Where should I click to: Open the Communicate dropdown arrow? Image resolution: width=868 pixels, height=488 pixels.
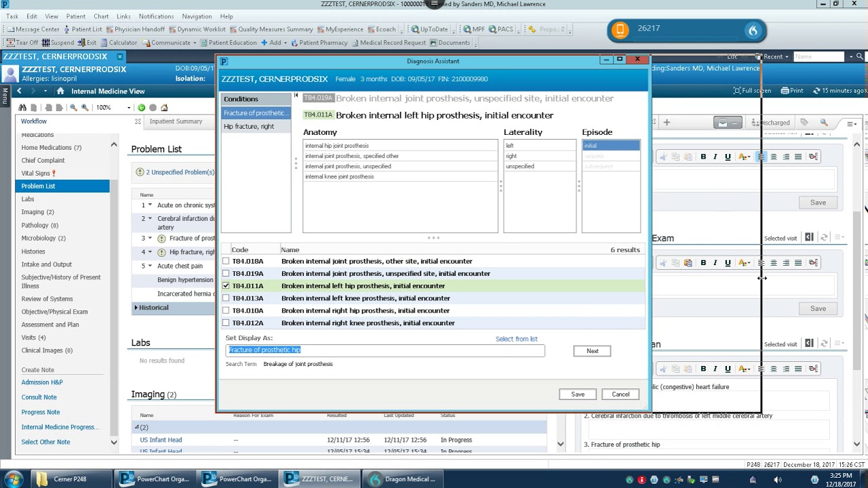pos(195,43)
